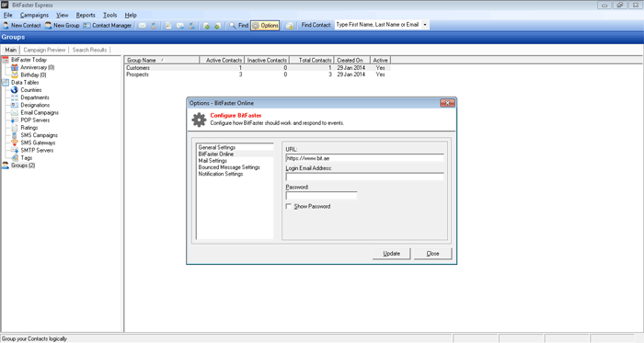Select Anniversary (0) in the tree
644x343 pixels.
pos(38,67)
